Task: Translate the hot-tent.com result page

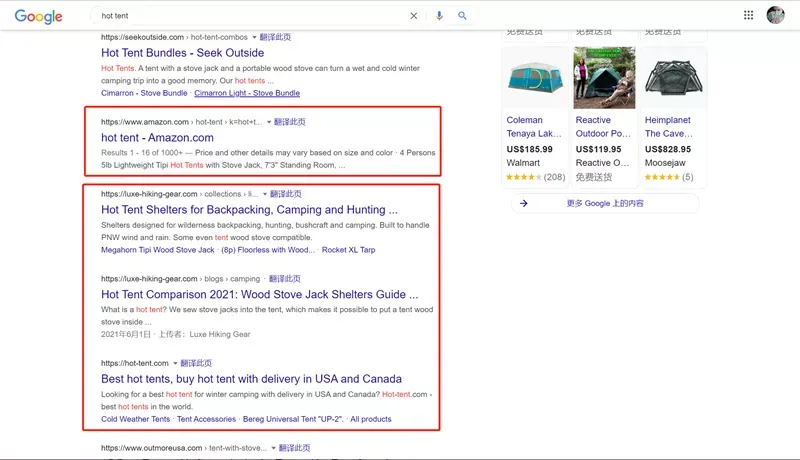Action: coord(196,364)
